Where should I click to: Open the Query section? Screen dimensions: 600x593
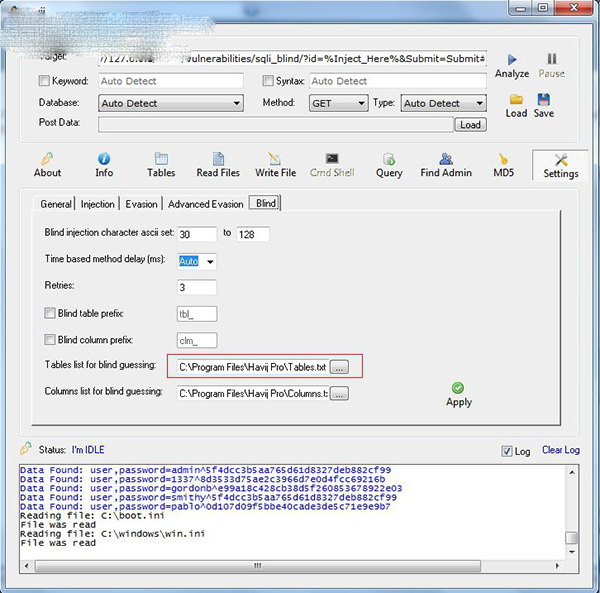tap(389, 165)
